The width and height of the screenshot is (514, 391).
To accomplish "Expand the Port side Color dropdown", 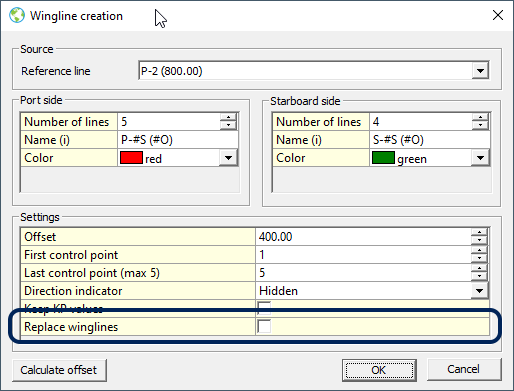I will [228, 158].
